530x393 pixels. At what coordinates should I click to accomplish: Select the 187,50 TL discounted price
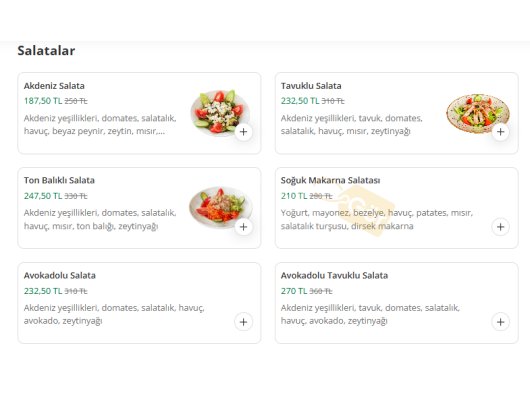pos(43,101)
